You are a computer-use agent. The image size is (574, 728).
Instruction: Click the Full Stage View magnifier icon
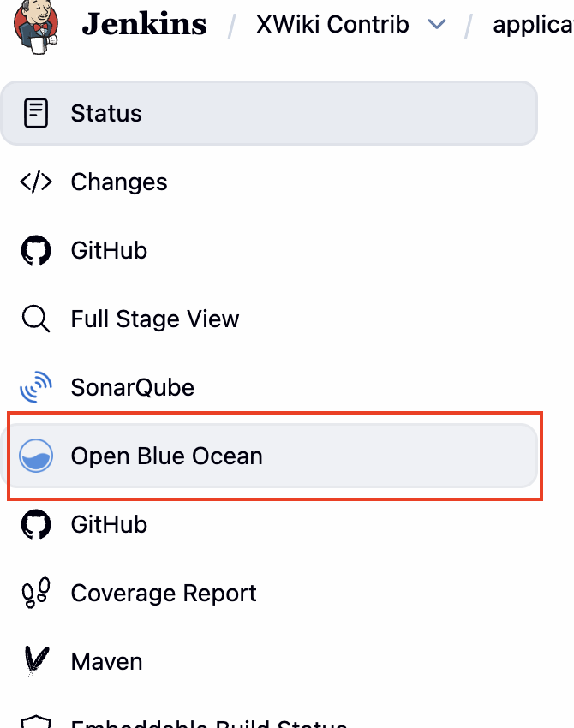pyautogui.click(x=36, y=319)
